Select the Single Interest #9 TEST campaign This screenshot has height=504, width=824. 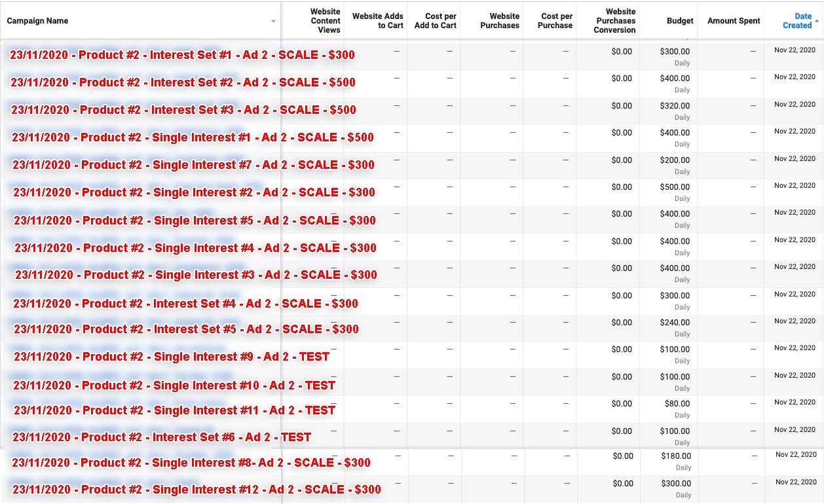[x=172, y=357]
